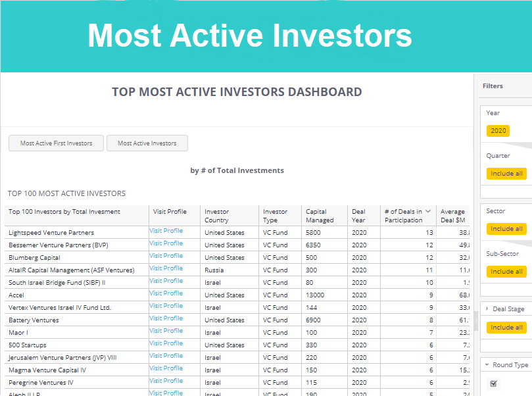Open Battery Ventures Visit Profile link

[166, 318]
